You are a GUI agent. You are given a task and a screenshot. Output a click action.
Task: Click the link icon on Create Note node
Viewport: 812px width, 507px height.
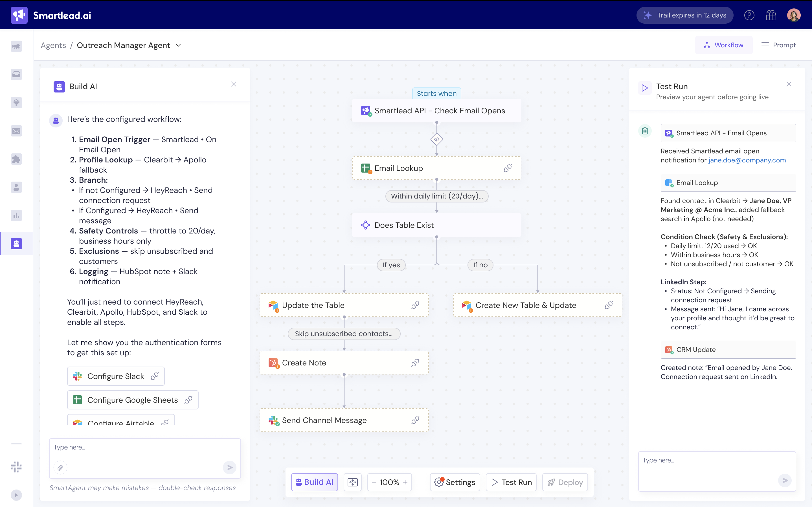tap(415, 362)
